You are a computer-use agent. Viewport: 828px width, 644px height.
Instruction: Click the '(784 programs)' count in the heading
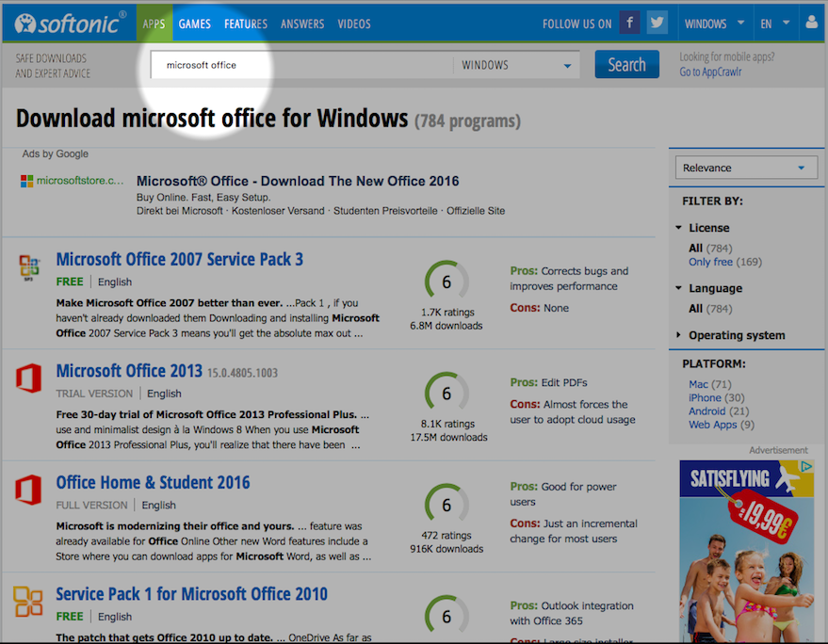tap(467, 121)
